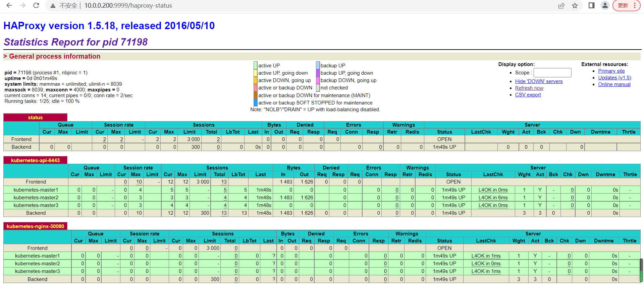Select kubernetes-master3 row in api-6443 table
This screenshot has height=284, width=644.
click(x=322, y=205)
